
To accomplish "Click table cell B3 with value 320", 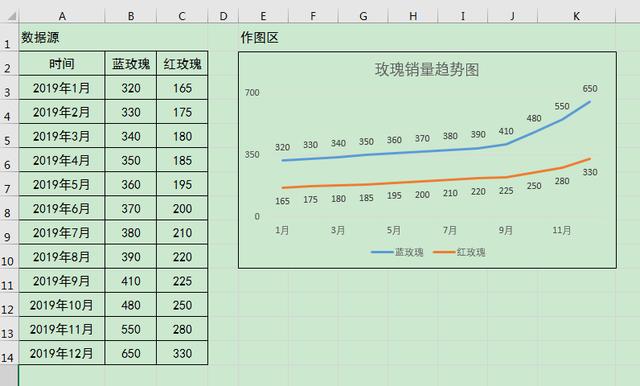I will [131, 88].
